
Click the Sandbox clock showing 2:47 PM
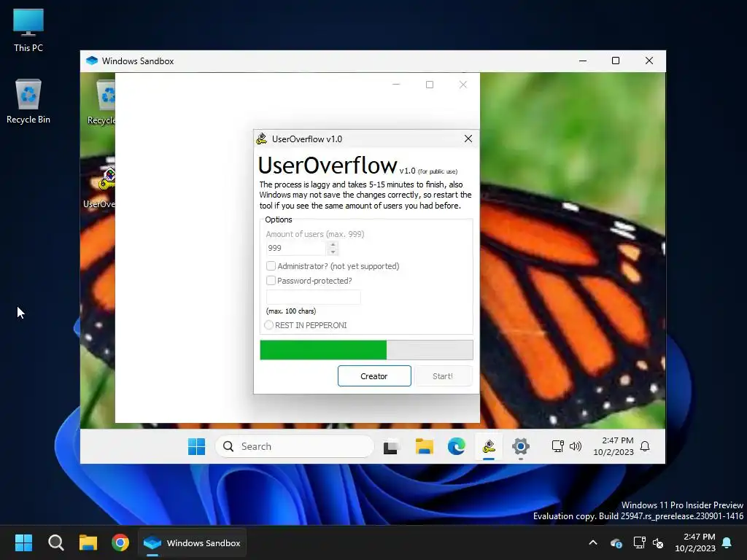(613, 446)
